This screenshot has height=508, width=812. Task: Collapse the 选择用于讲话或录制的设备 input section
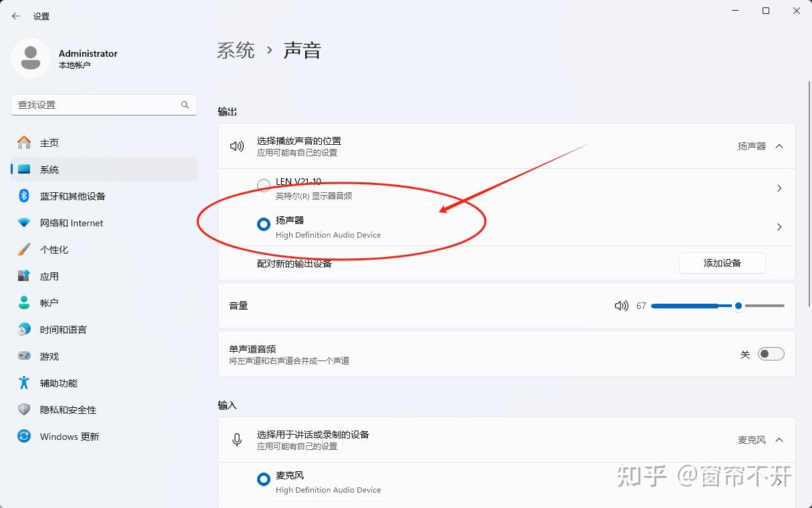(x=779, y=440)
